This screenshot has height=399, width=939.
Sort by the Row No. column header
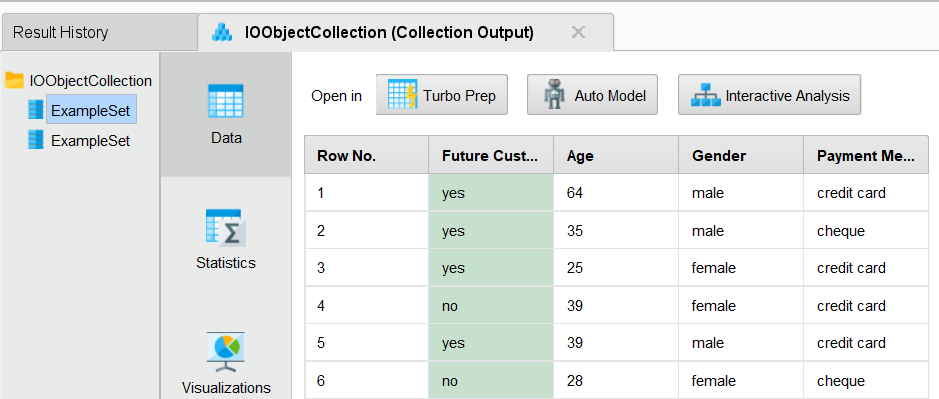coord(366,155)
